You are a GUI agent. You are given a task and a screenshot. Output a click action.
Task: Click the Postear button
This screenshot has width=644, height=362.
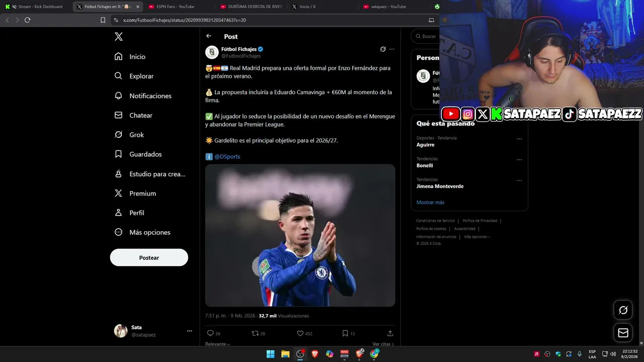149,257
